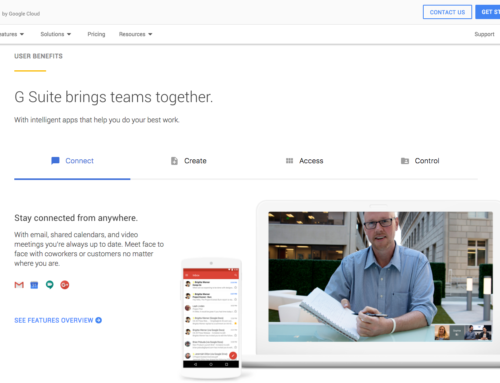
Task: Follow the See Features Overview link
Action: (58, 320)
